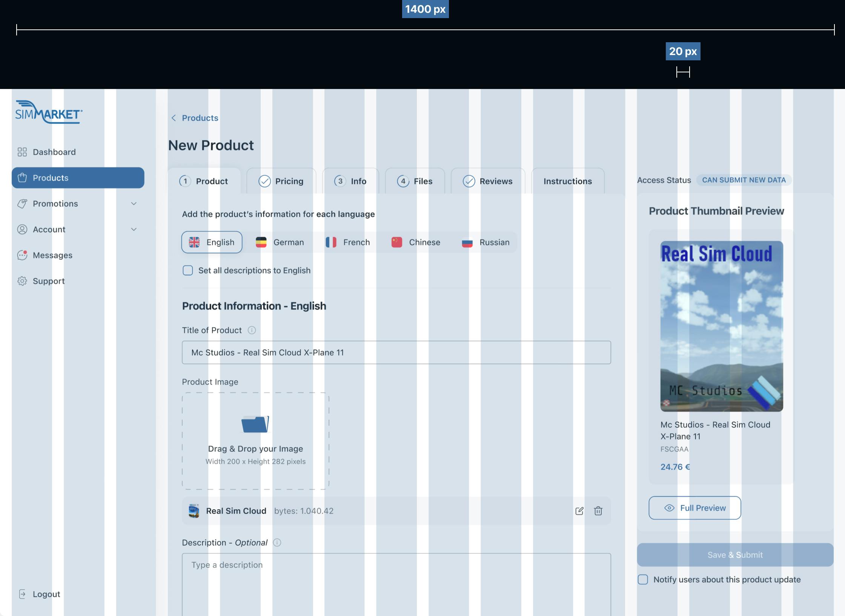Click the SimMarket logo
The width and height of the screenshot is (845, 616).
point(49,112)
